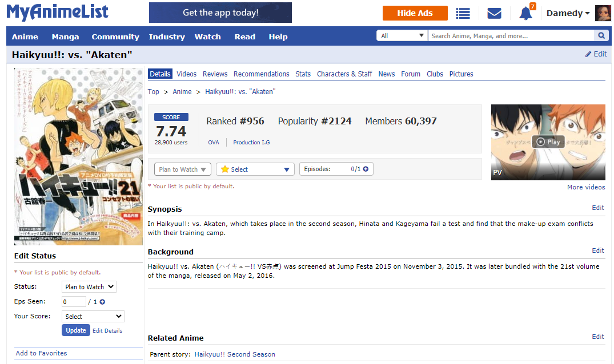Click the Hide Ads button
Image resolution: width=614 pixels, height=364 pixels.
(415, 13)
